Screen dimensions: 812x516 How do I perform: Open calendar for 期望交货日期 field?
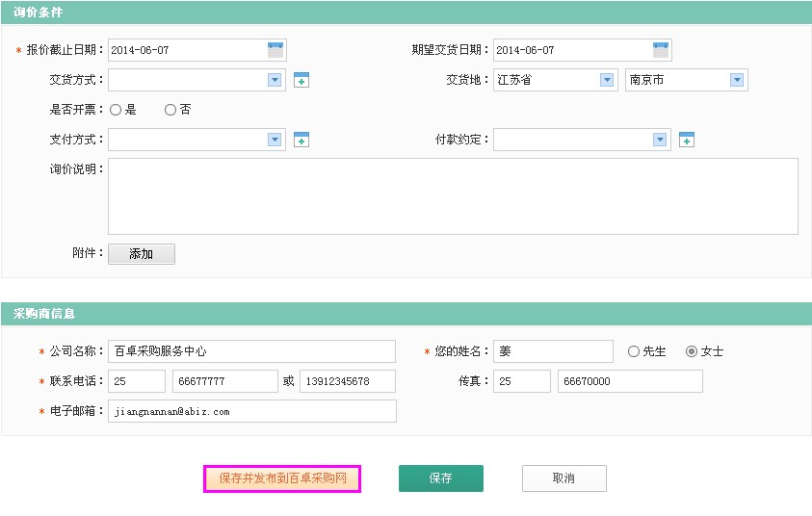coord(661,50)
